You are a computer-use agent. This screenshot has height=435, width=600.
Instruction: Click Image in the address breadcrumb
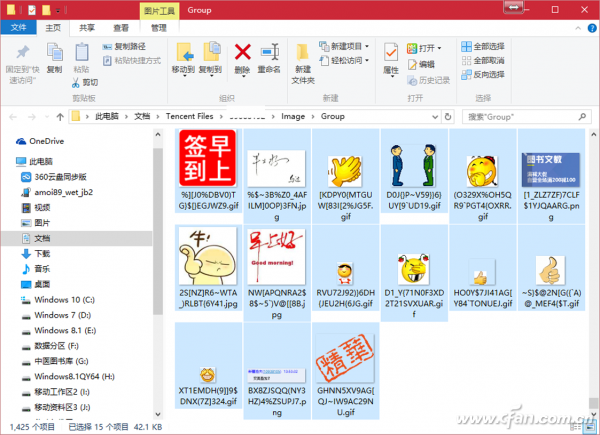tap(293, 116)
